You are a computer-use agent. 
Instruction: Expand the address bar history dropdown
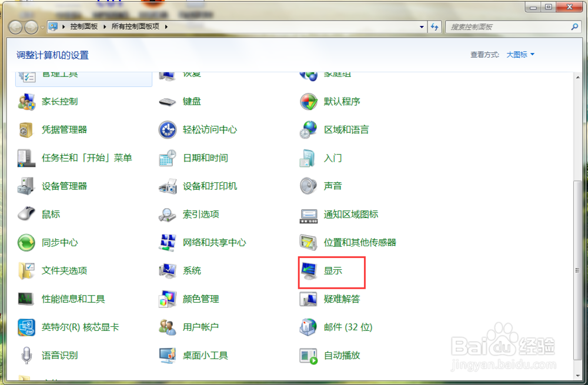pos(421,27)
